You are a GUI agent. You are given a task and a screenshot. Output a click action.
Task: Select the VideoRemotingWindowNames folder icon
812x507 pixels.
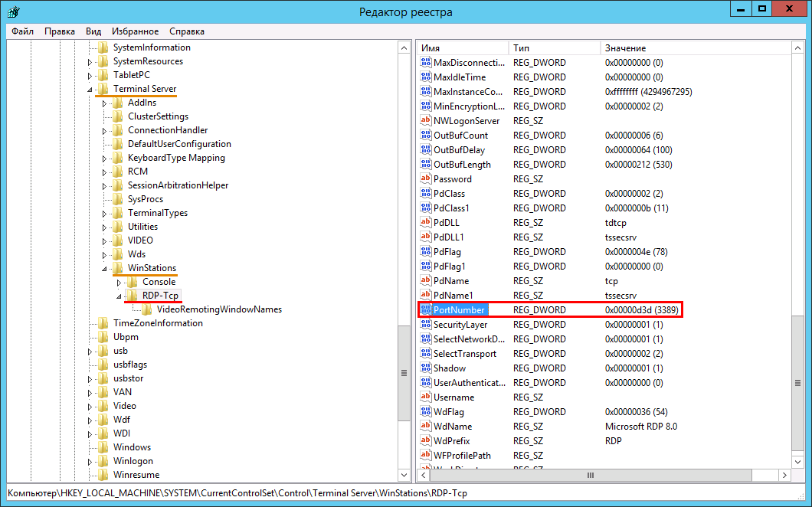(147, 309)
